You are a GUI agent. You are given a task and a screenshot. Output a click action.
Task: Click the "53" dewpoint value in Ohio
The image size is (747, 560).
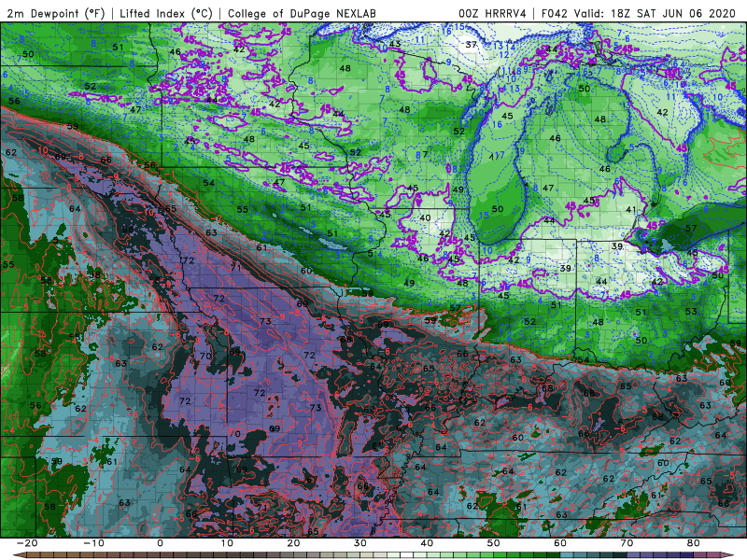click(x=691, y=311)
